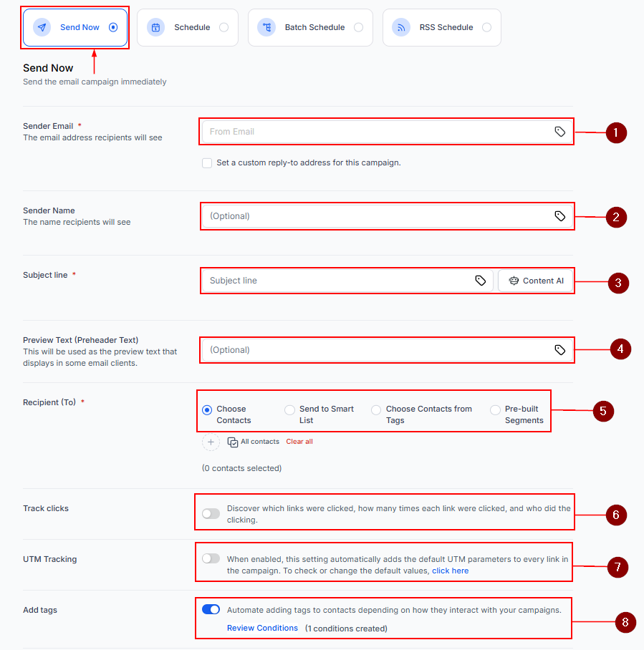Select the Schedule radio option
The width and height of the screenshot is (644, 650).
pyautogui.click(x=224, y=27)
